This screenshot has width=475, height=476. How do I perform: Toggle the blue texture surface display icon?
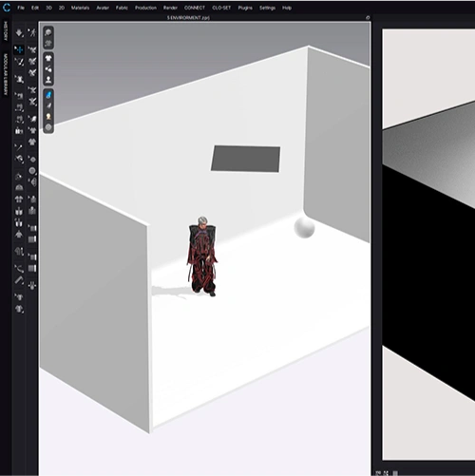point(48,95)
